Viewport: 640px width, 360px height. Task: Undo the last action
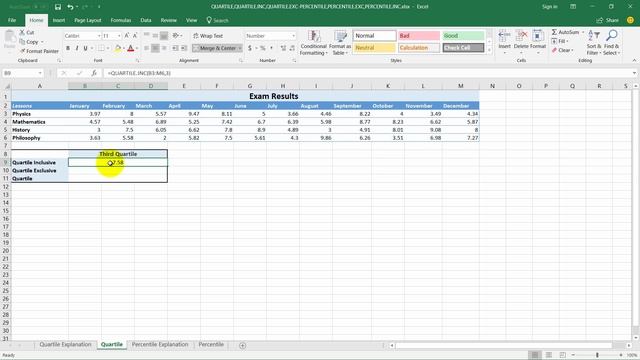pos(70,7)
